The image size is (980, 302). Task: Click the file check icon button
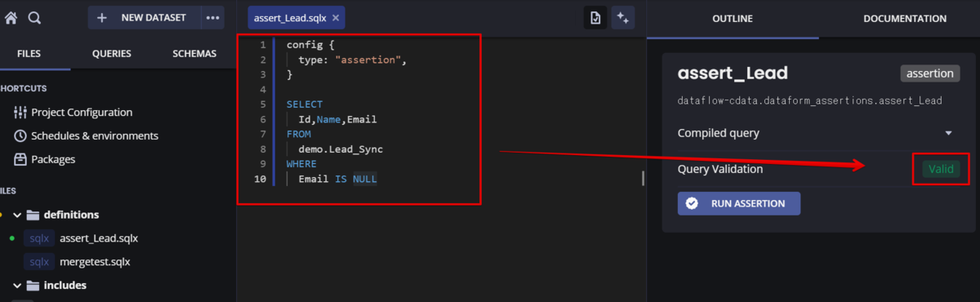tap(595, 17)
